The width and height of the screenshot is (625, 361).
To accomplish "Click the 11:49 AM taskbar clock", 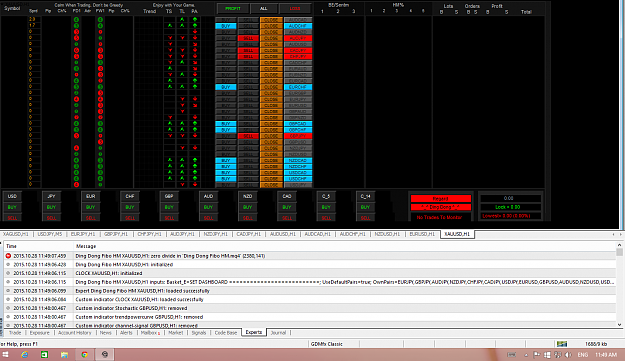I will 606,355.
